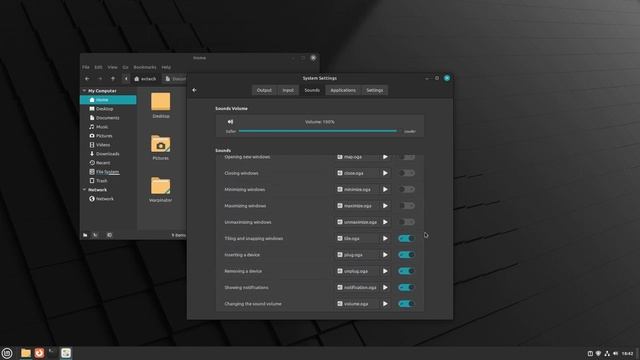Image resolution: width=640 pixels, height=360 pixels.
Task: Enable the Maximizing windows sound toggle
Action: [x=407, y=206]
